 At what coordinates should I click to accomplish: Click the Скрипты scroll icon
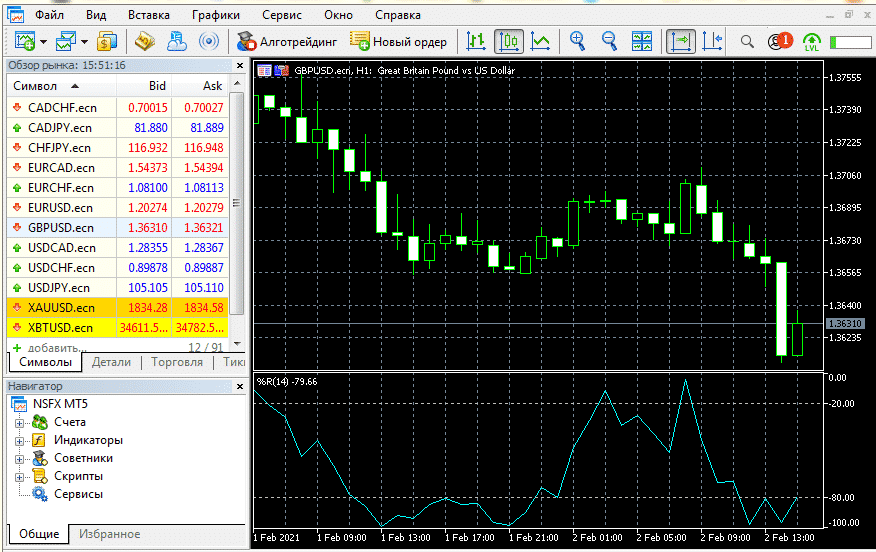(40, 477)
